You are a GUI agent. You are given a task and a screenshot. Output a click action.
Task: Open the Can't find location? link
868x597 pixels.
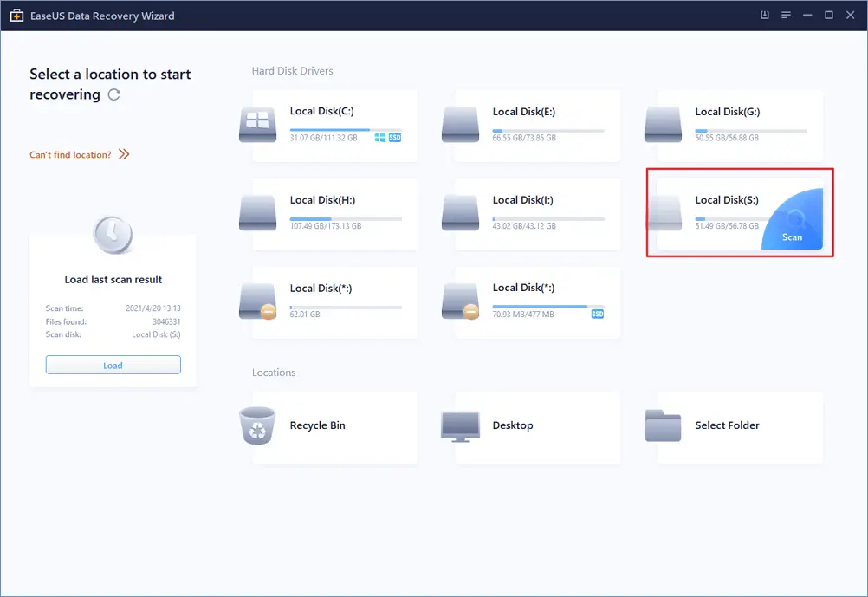coord(69,154)
